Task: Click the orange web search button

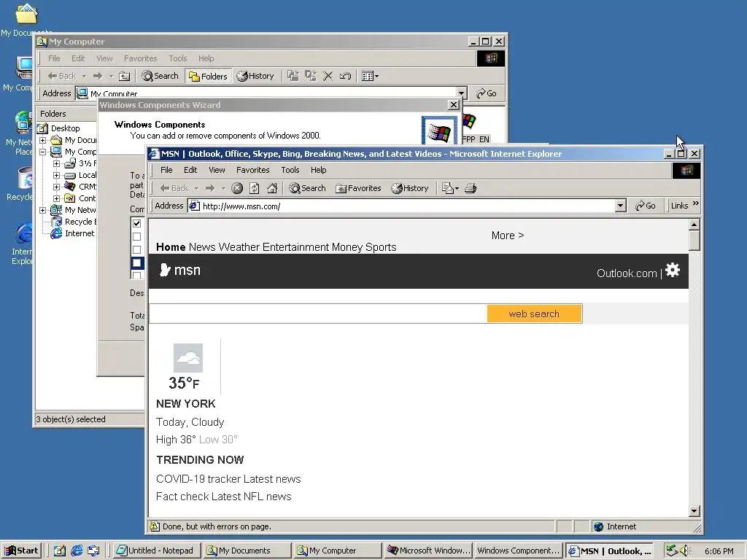Action: (535, 314)
